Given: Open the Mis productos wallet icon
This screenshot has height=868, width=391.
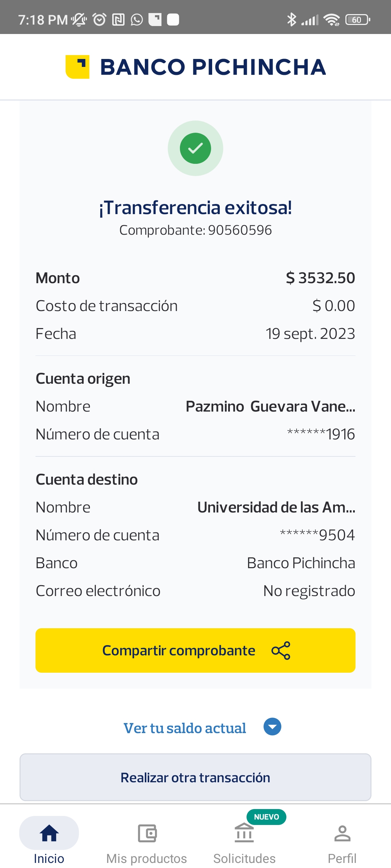Looking at the screenshot, I should point(147,833).
